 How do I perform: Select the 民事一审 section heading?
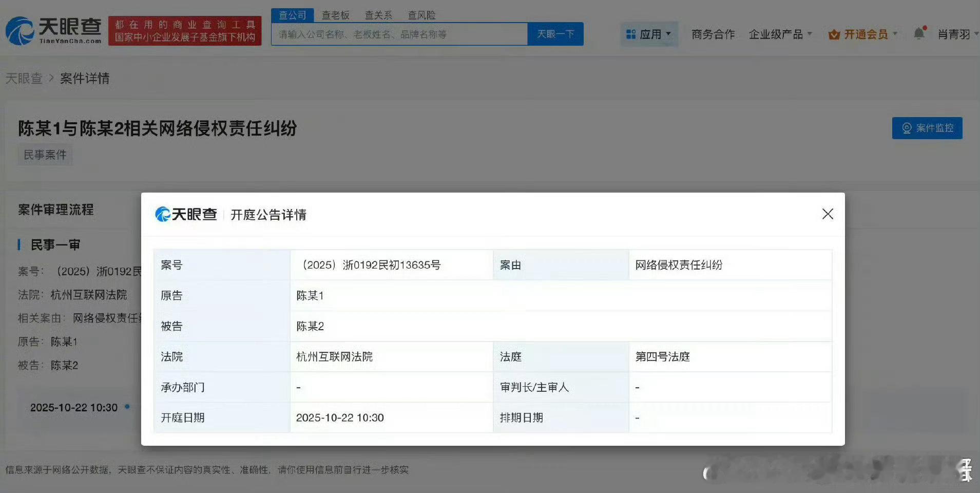55,245
